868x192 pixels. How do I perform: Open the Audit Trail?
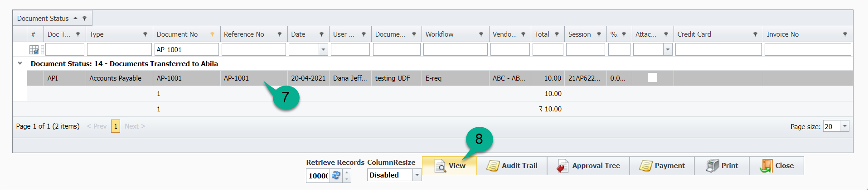pyautogui.click(x=512, y=166)
